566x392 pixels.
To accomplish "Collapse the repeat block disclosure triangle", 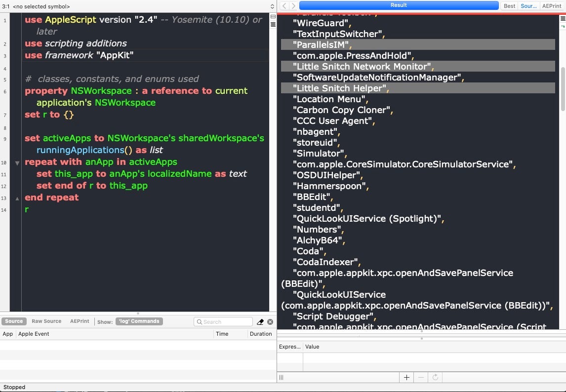I will click(x=17, y=162).
